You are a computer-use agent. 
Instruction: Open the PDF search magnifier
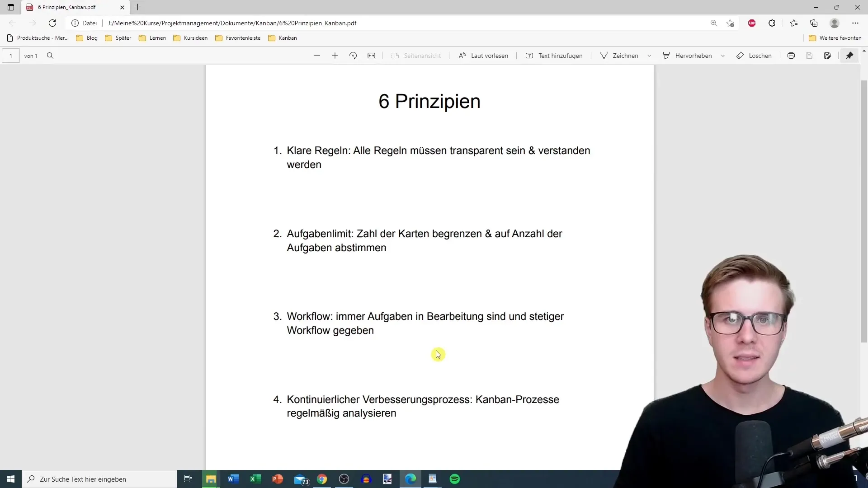point(50,56)
